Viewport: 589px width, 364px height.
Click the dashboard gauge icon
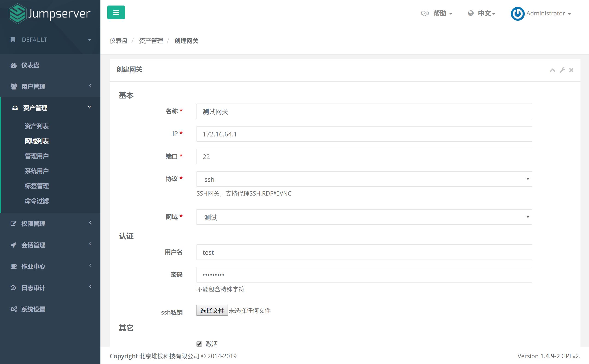(x=14, y=65)
